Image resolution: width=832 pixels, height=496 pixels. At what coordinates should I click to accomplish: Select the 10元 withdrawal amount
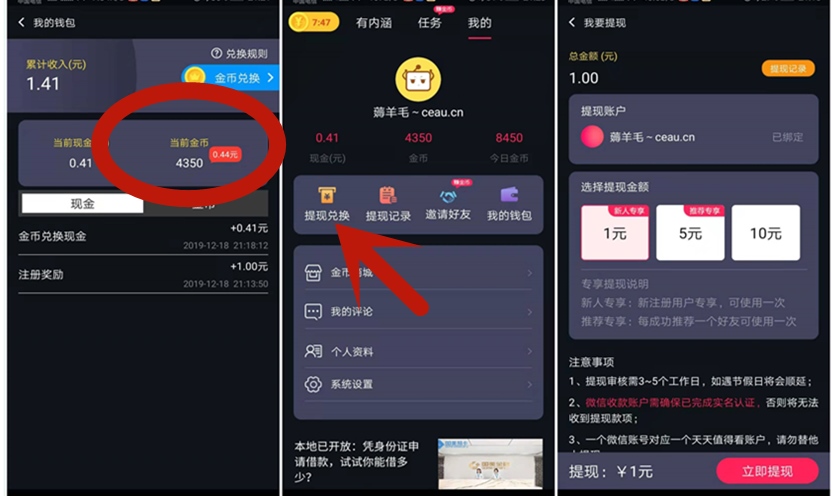tap(766, 232)
